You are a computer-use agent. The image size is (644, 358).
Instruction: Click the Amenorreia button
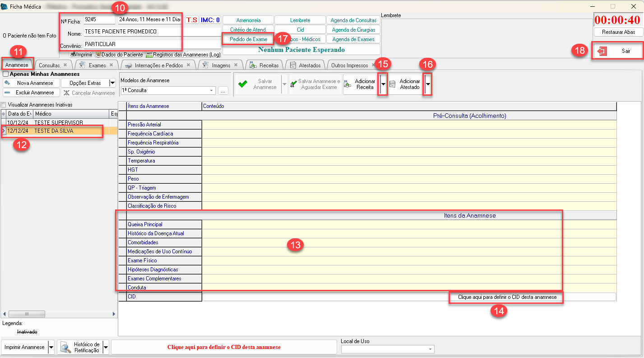248,20
